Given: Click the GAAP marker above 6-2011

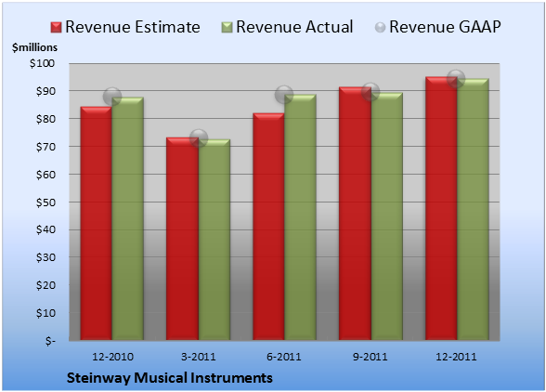Looking at the screenshot, I should point(284,94).
